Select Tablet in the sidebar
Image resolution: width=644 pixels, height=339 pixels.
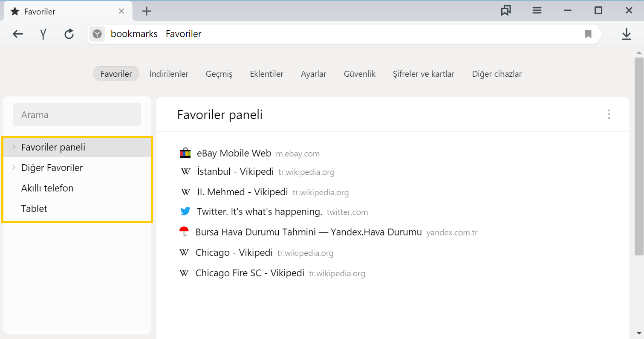coord(77,209)
